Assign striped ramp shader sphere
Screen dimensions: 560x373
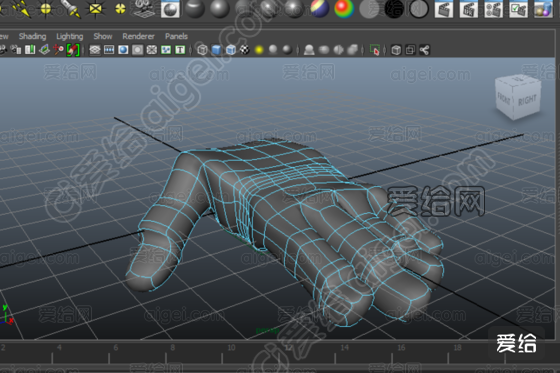pos(320,9)
